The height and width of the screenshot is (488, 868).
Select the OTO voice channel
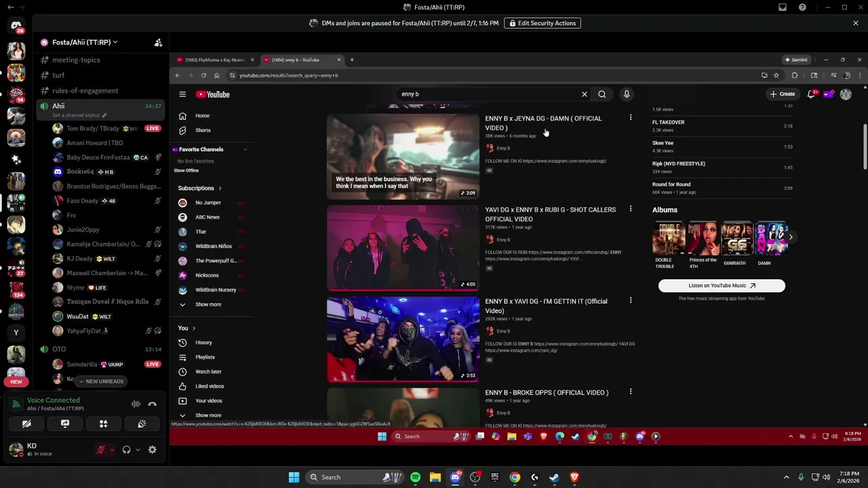(x=59, y=349)
